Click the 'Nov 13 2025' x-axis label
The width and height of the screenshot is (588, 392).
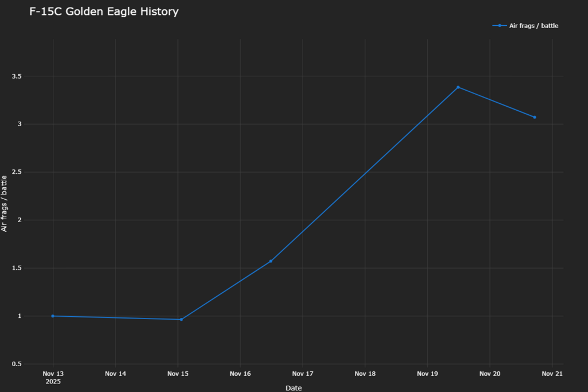(x=53, y=377)
